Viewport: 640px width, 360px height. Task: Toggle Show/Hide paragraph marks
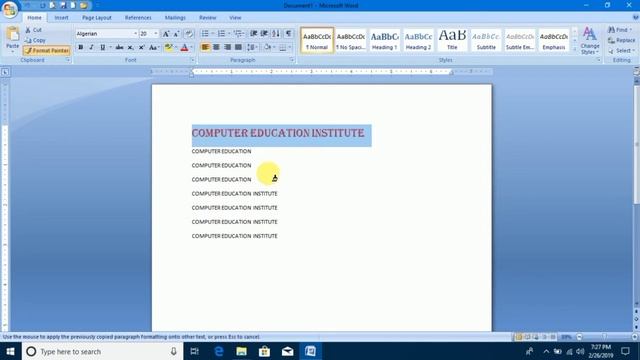[x=288, y=33]
